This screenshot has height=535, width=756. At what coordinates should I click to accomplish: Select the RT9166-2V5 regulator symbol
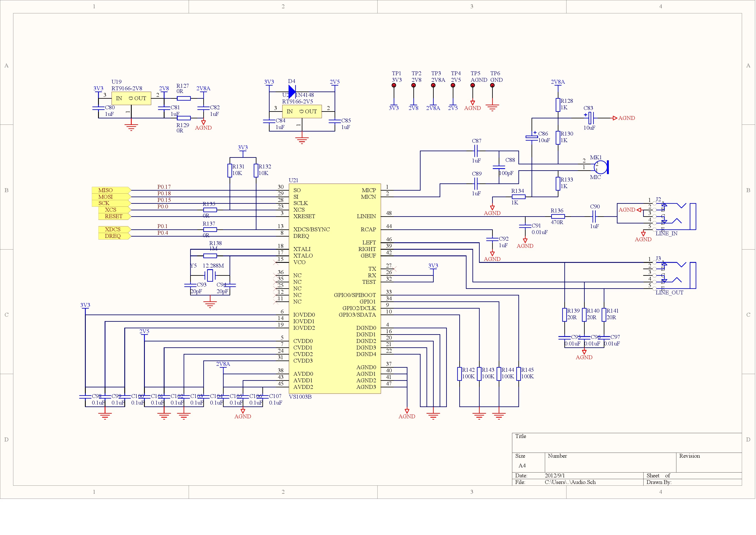click(302, 111)
